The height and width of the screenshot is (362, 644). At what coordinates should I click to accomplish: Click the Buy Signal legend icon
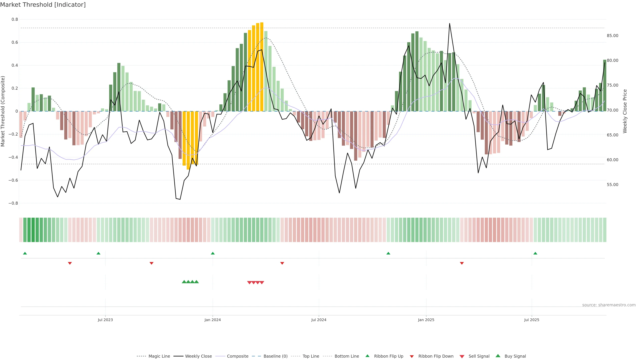click(498, 356)
